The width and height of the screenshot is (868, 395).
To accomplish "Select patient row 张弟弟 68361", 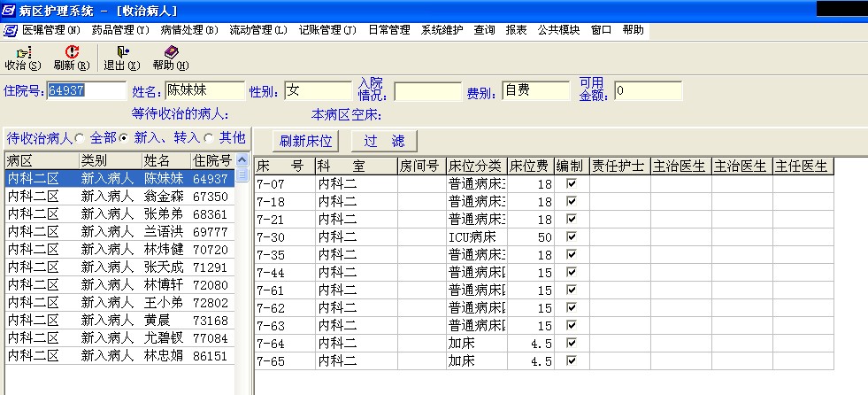I will [119, 213].
